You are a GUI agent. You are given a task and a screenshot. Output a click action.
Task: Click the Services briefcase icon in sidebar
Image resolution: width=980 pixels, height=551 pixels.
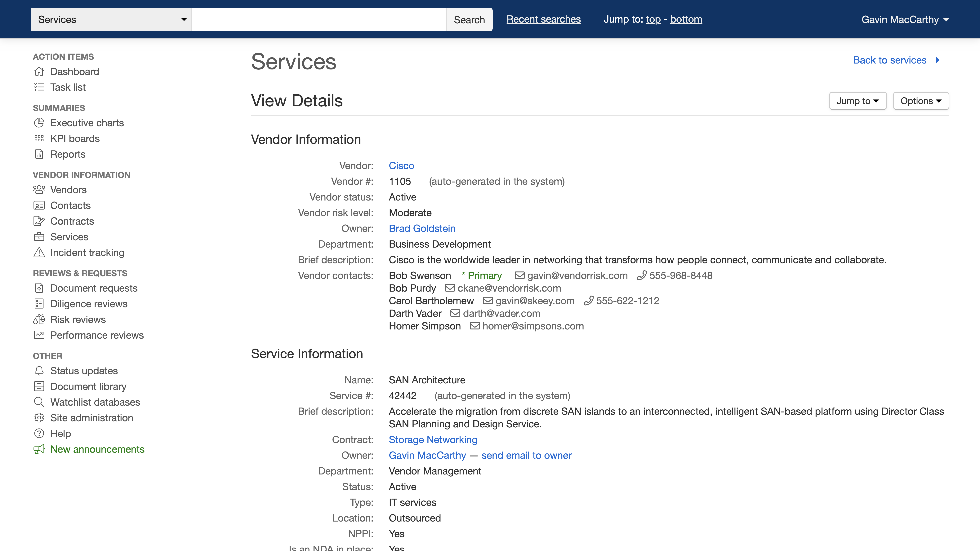pos(39,236)
